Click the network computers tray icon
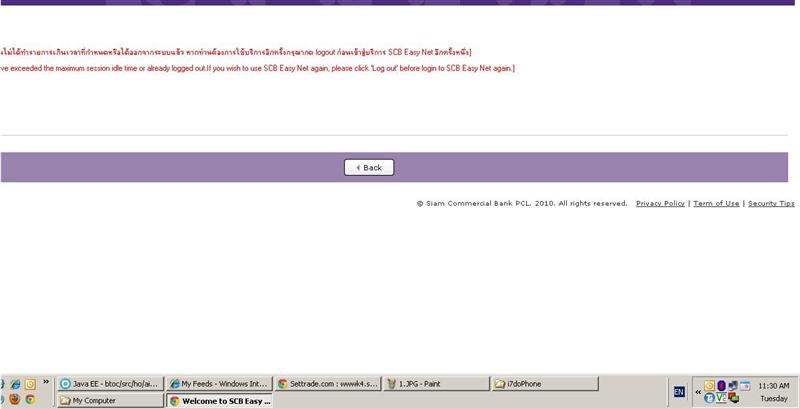The width and height of the screenshot is (800, 409). (x=733, y=386)
